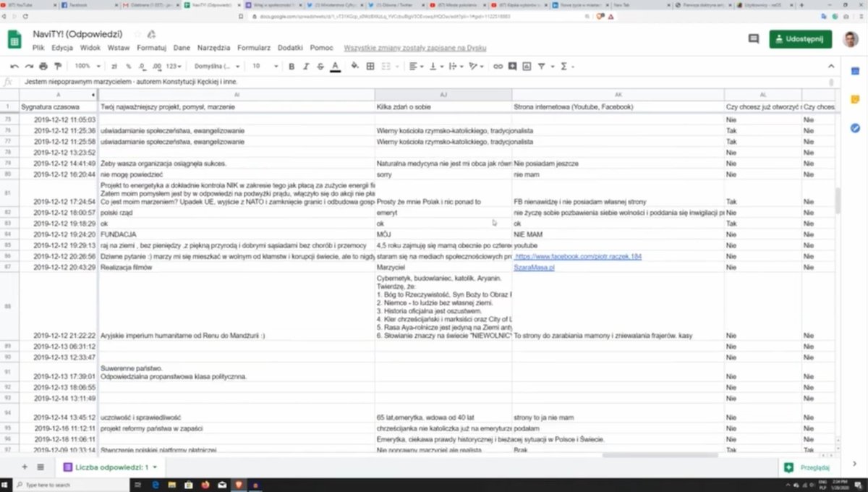Insert a chart from the toolbar
This screenshot has height=492, width=868.
click(527, 66)
